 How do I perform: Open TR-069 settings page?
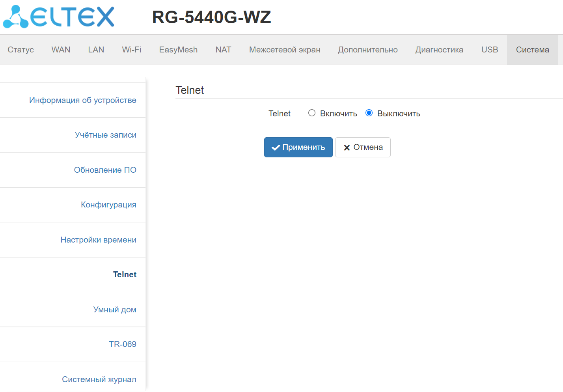[123, 344]
